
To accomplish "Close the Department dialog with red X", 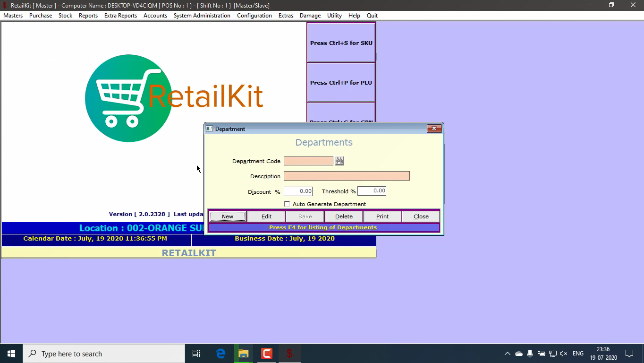I will coord(434,129).
